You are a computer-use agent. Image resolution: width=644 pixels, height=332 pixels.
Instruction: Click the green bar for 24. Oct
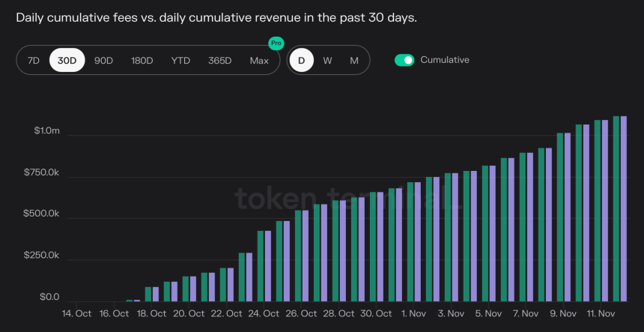261,265
